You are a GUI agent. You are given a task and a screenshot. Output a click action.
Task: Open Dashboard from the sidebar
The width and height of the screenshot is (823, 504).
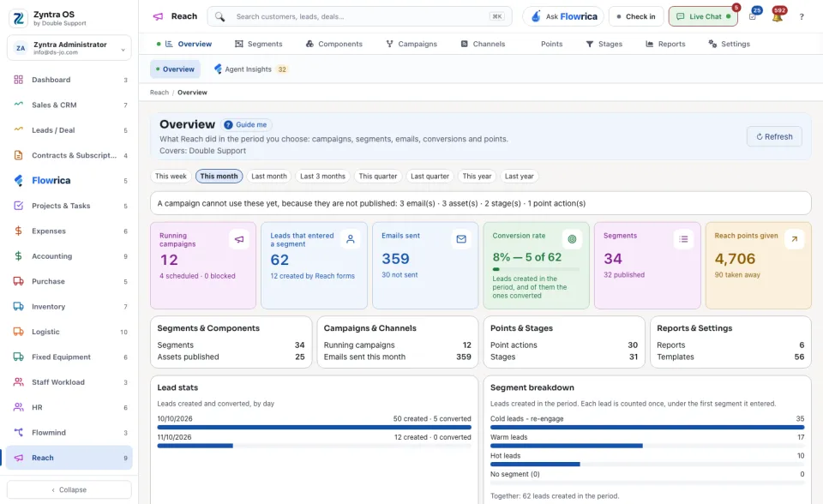69,80
